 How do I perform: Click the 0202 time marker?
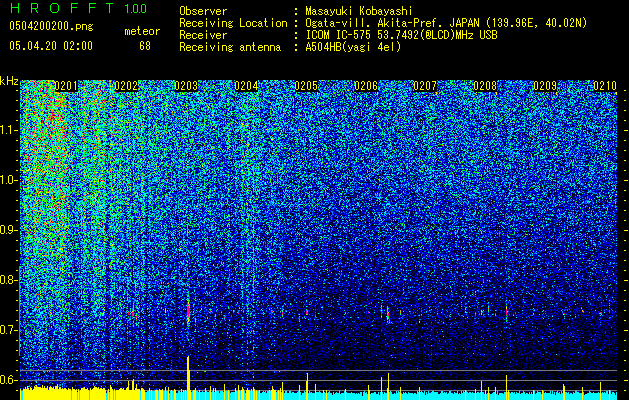(x=126, y=86)
